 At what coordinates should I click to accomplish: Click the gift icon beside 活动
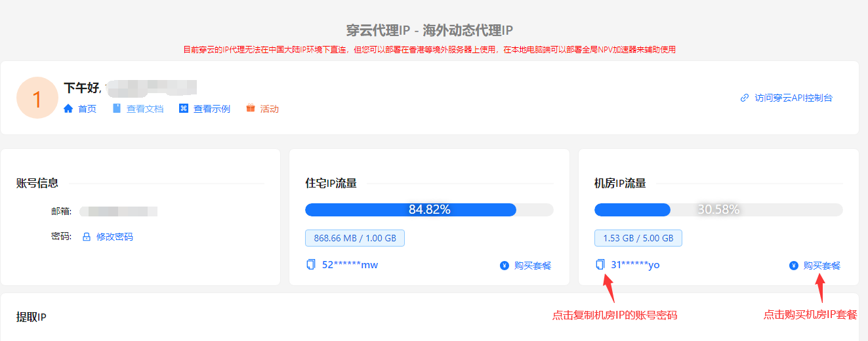tap(251, 109)
